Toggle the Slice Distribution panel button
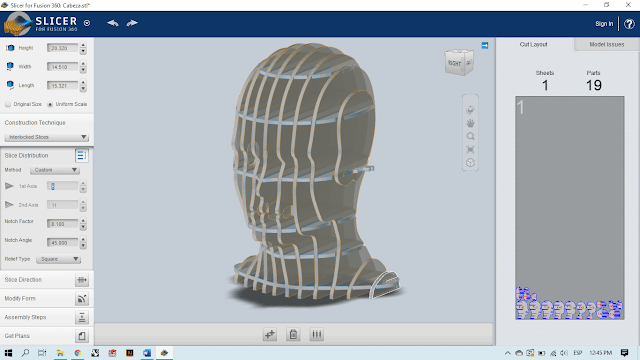This screenshot has height=360, width=640. click(x=81, y=156)
